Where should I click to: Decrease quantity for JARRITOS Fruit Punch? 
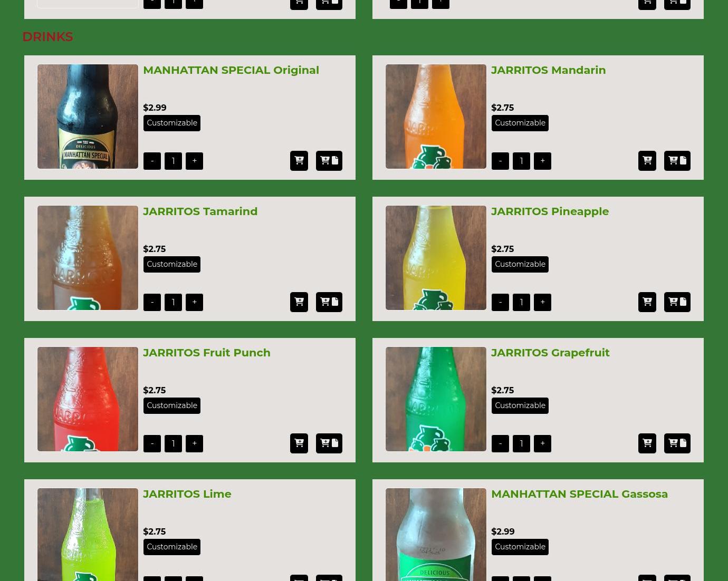[152, 443]
